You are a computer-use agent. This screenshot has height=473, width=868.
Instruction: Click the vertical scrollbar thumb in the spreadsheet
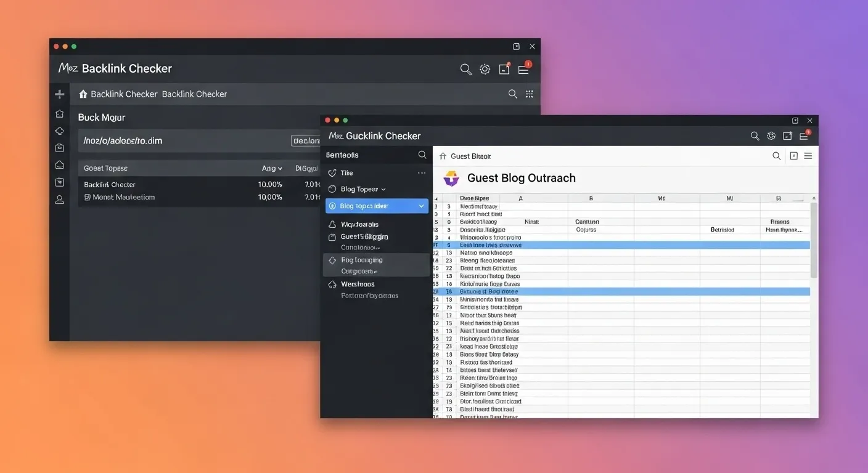click(x=814, y=240)
